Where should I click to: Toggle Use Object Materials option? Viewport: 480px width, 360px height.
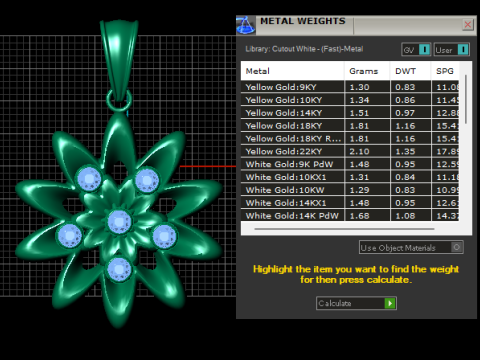(x=411, y=248)
